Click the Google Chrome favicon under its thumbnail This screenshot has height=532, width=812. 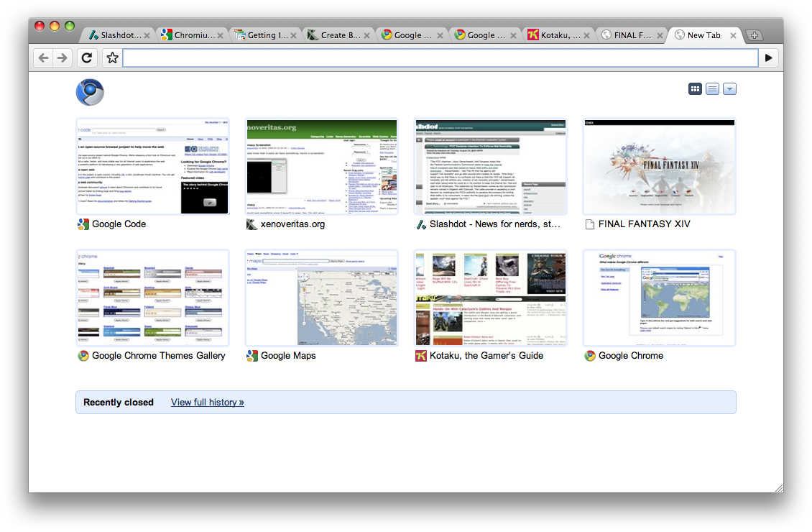[590, 356]
